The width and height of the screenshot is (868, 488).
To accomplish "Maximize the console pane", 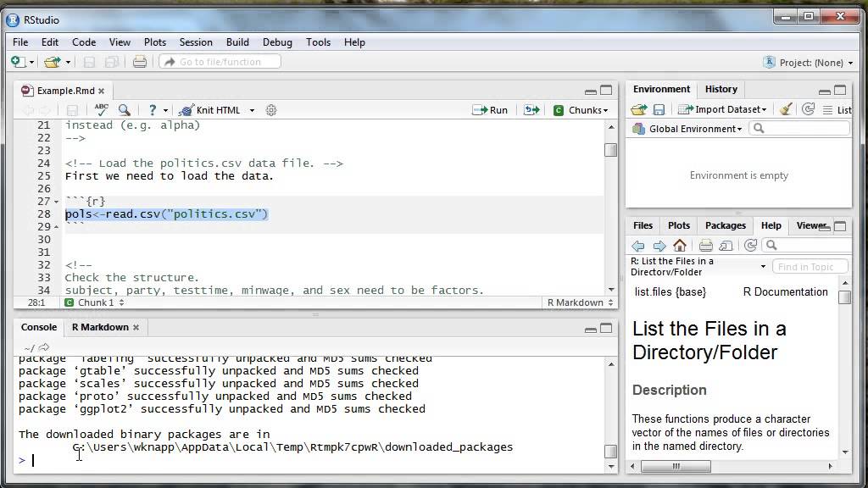I will coord(607,328).
